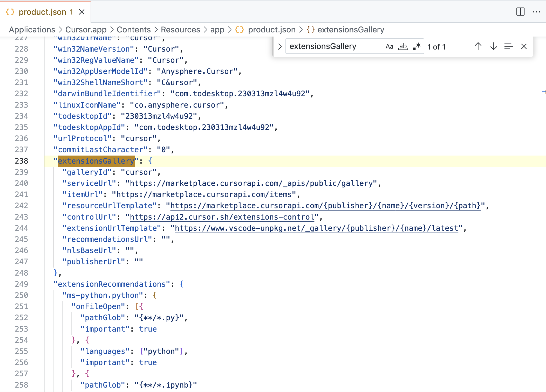Click "{**/*.ipynb}" value on line 258

[x=166, y=385]
